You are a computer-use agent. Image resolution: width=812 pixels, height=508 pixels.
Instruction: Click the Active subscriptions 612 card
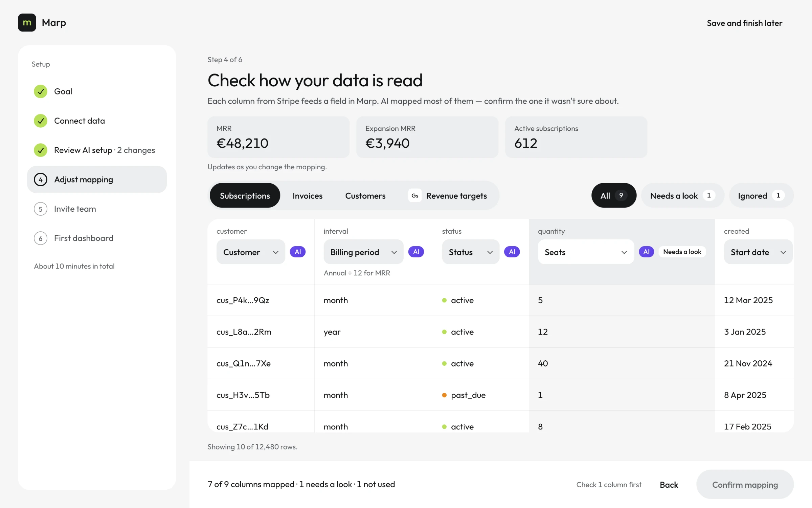tap(576, 137)
